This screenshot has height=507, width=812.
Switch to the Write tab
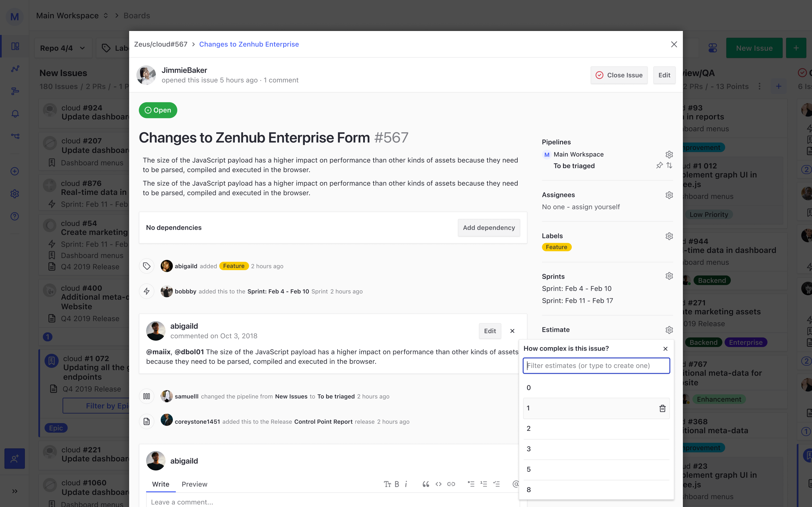160,484
